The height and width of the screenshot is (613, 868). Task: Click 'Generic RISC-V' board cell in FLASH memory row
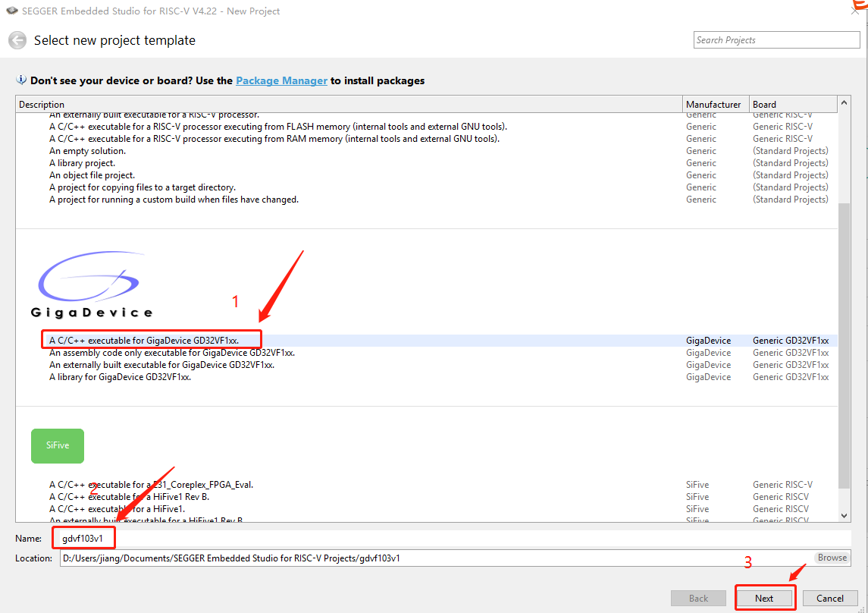(x=783, y=127)
